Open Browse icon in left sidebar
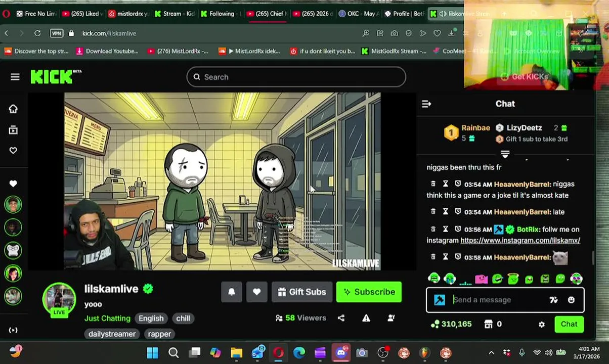 [13, 130]
